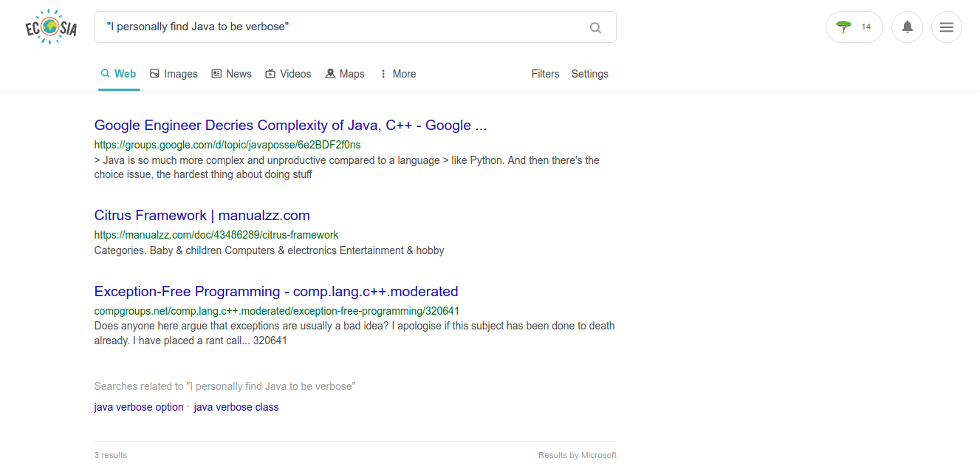The image size is (980, 472).
Task: Click the '3 results' count text
Action: [111, 455]
